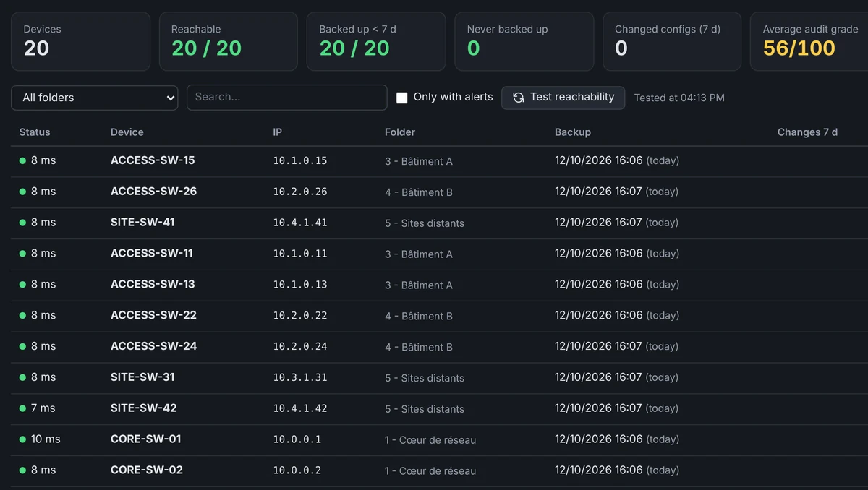This screenshot has height=490, width=868.
Task: Open the Backed up < 7 d card
Action: pos(376,41)
